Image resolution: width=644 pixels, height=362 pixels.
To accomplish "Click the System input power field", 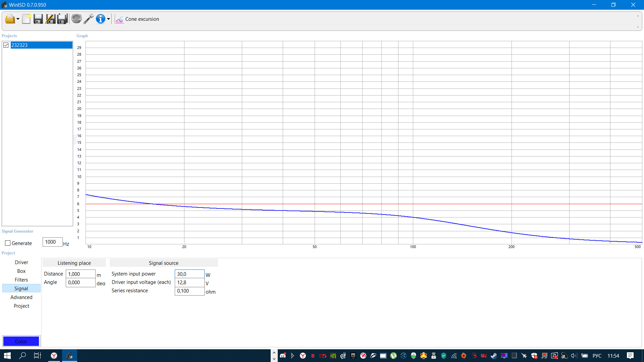I will tap(190, 274).
